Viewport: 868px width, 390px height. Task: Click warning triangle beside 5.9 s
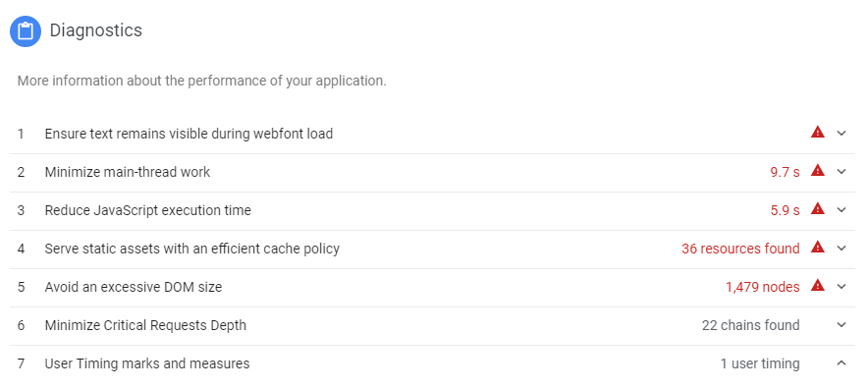coord(818,209)
